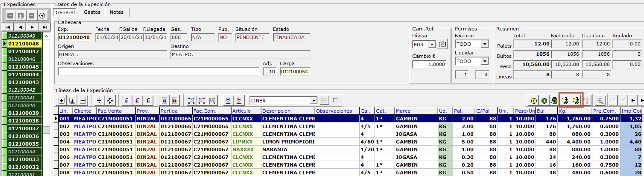The width and height of the screenshot is (644, 176).
Task: Click the red location pin icon
Action: pos(239,101)
